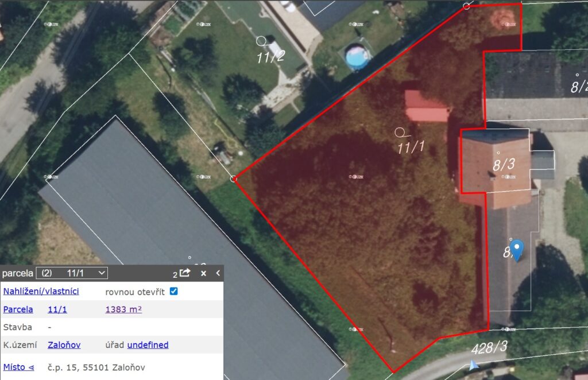Open the Nahlížení/vlastníci link
The height and width of the screenshot is (380, 588).
(x=41, y=291)
